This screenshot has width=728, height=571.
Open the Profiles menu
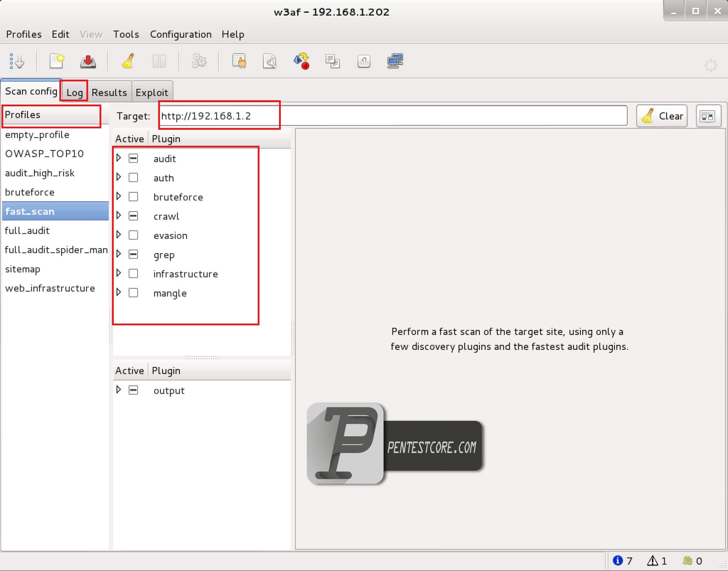click(x=24, y=34)
